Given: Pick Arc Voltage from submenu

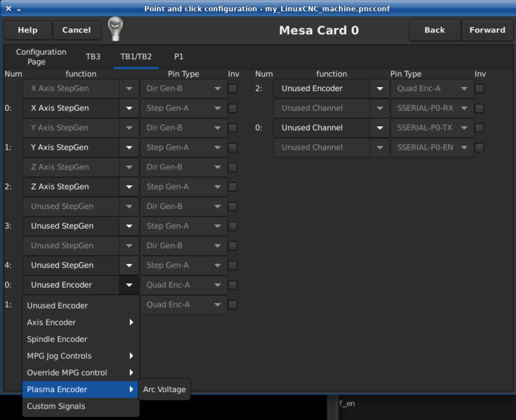Looking at the screenshot, I should (x=164, y=390).
